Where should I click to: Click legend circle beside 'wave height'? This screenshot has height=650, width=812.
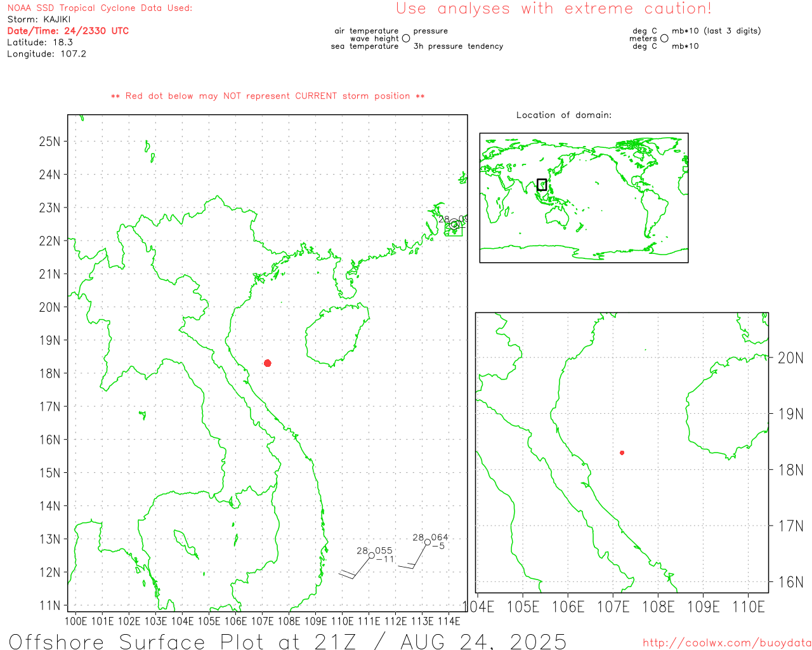pyautogui.click(x=406, y=39)
